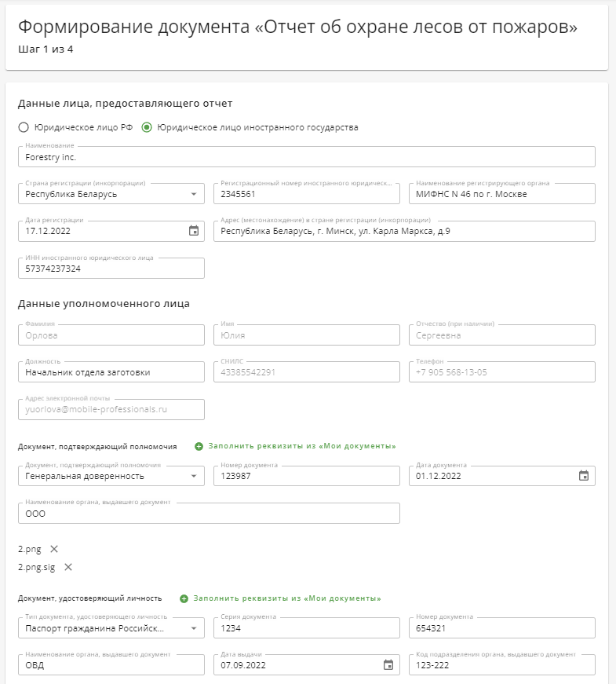Click registration number field with 2345561
This screenshot has height=684, width=616.
tap(307, 194)
